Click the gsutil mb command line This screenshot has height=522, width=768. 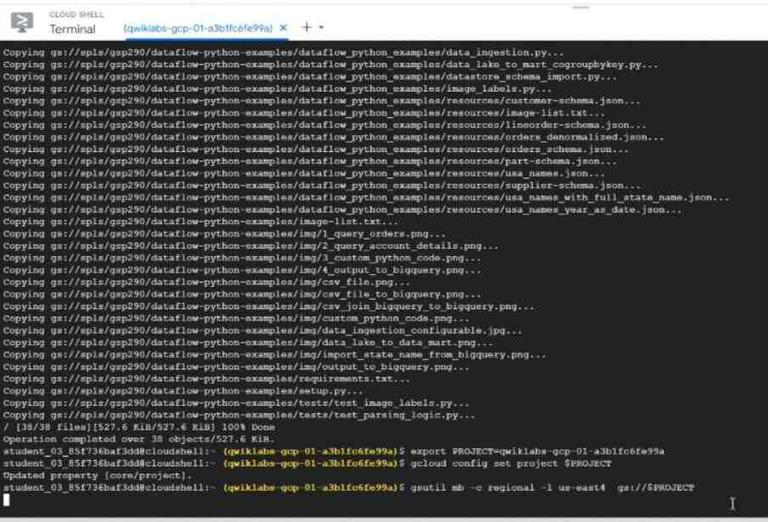[x=349, y=488]
